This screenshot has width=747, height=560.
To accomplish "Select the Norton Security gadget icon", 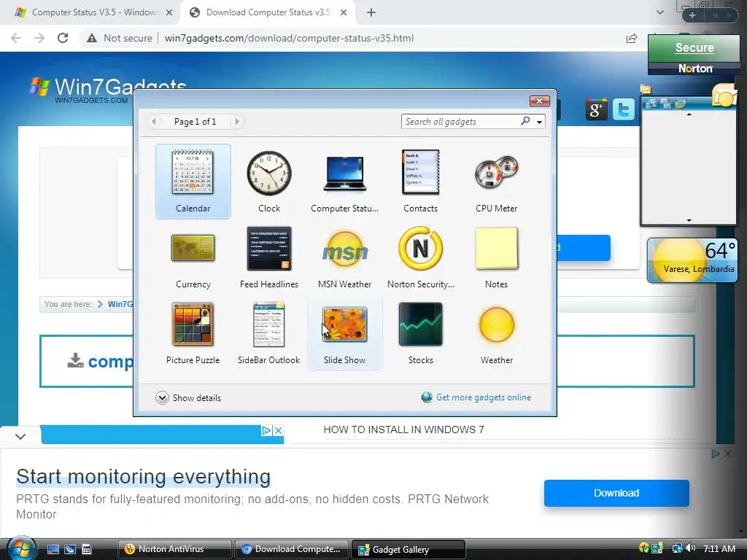I will pyautogui.click(x=421, y=248).
